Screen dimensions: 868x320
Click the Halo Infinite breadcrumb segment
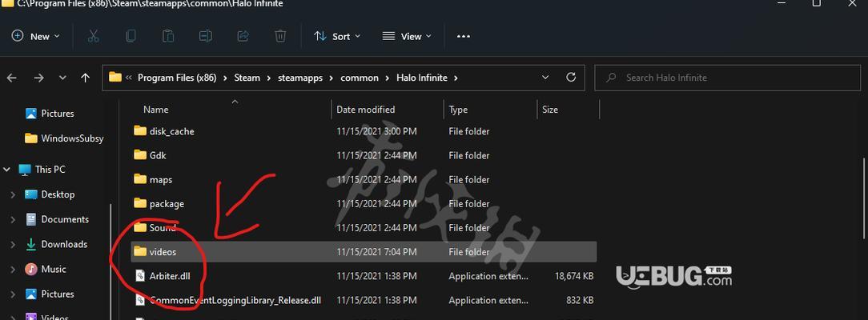click(x=422, y=78)
